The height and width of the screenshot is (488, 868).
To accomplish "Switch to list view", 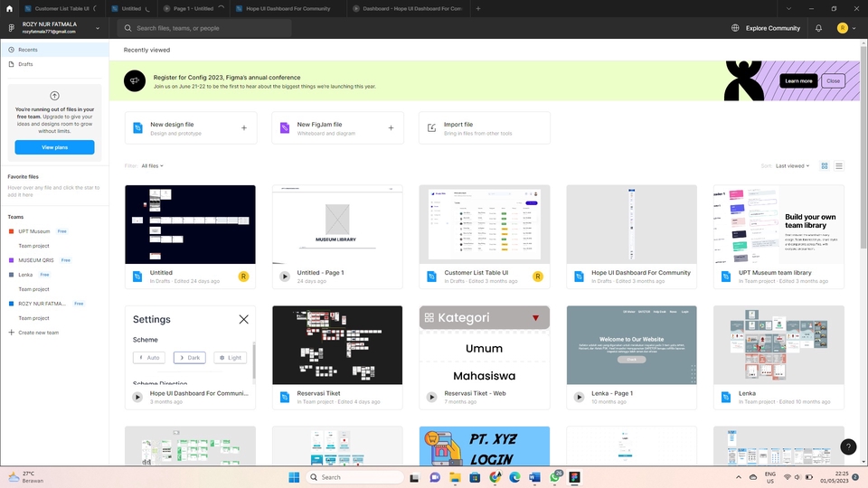I will pos(839,166).
